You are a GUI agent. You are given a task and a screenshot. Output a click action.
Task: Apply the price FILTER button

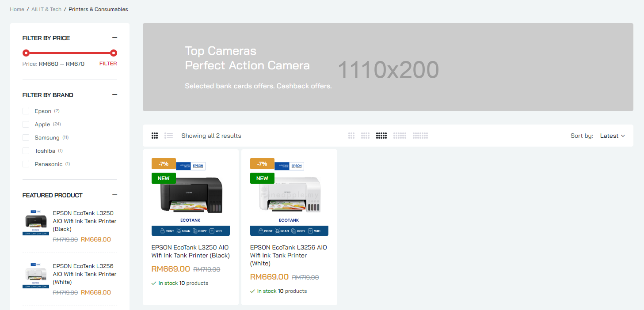click(108, 64)
